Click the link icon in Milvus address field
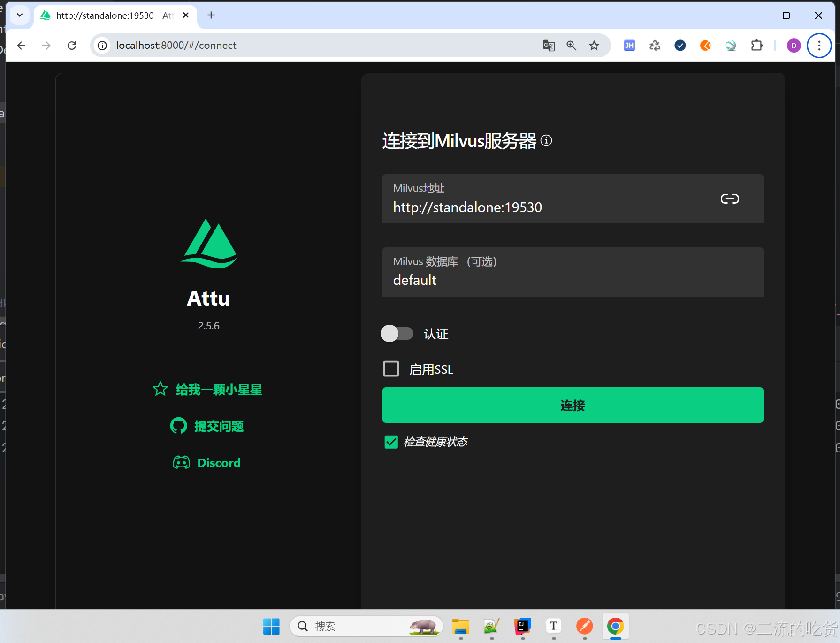 [729, 199]
